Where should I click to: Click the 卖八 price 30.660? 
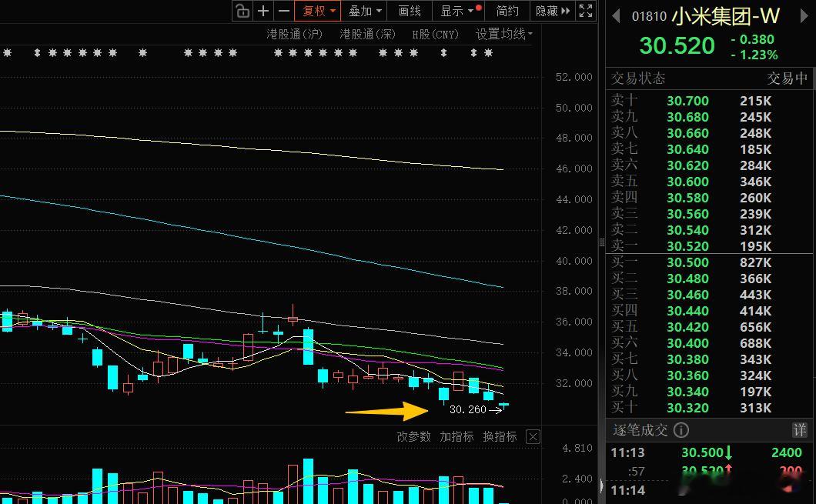click(x=687, y=133)
